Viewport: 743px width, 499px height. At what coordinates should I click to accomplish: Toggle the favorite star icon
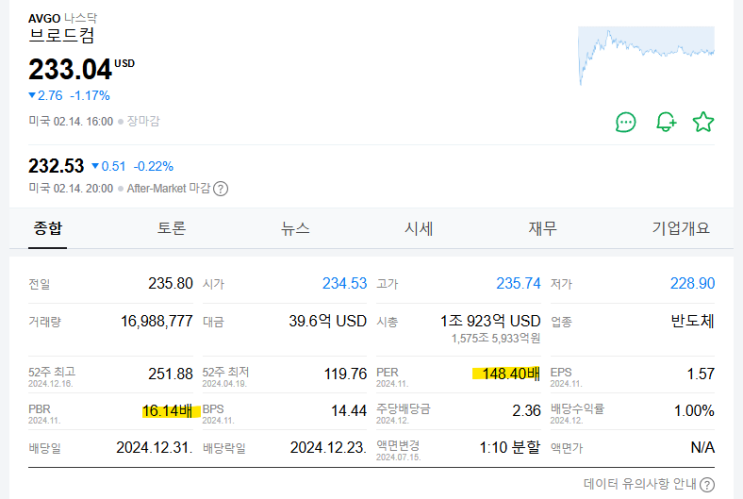pyautogui.click(x=704, y=122)
